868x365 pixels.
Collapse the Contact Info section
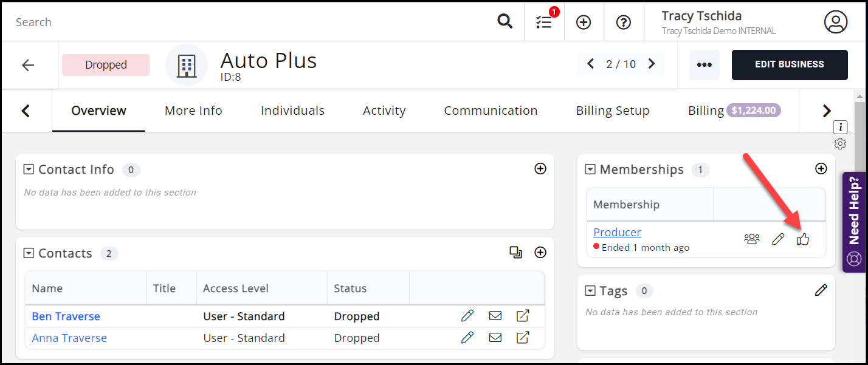(29, 169)
